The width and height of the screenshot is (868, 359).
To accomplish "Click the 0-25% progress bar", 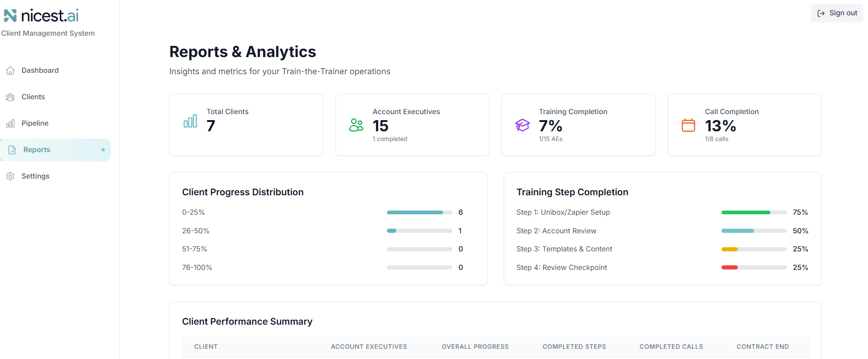I will click(419, 212).
